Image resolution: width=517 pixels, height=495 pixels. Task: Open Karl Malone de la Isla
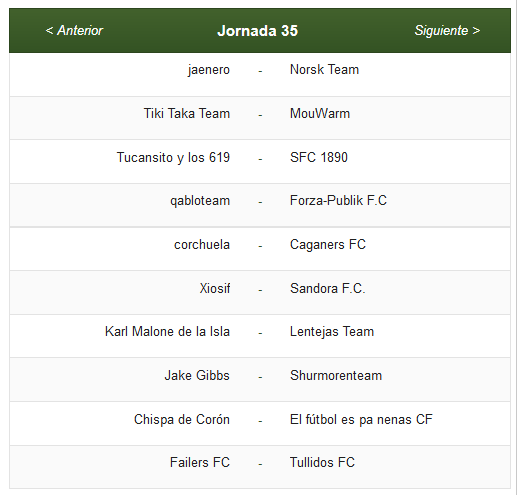167,332
